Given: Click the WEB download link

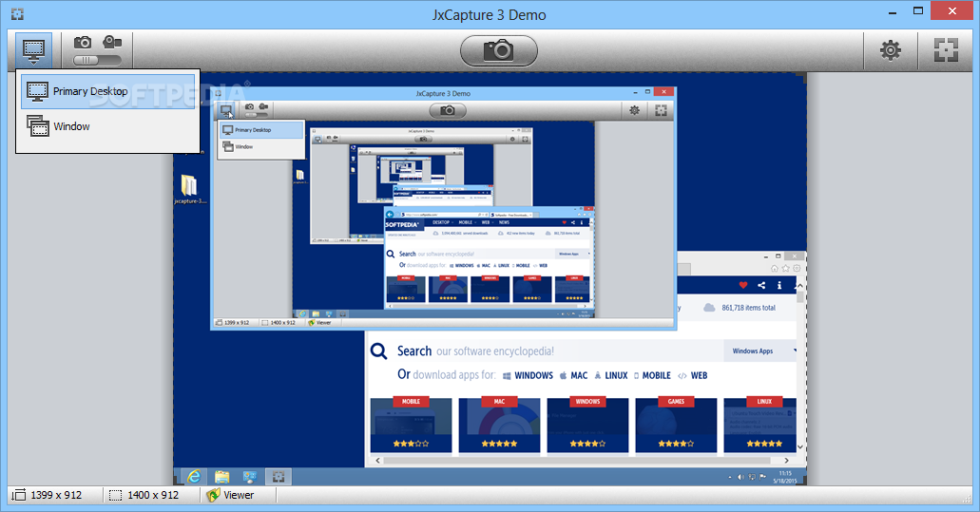Looking at the screenshot, I should [x=693, y=376].
